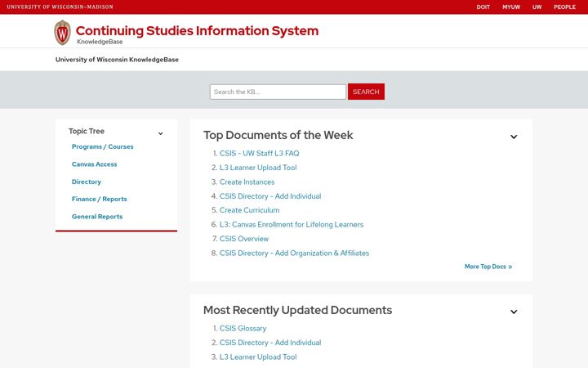Open the MYUW top menu link
588x368 pixels.
click(x=511, y=7)
